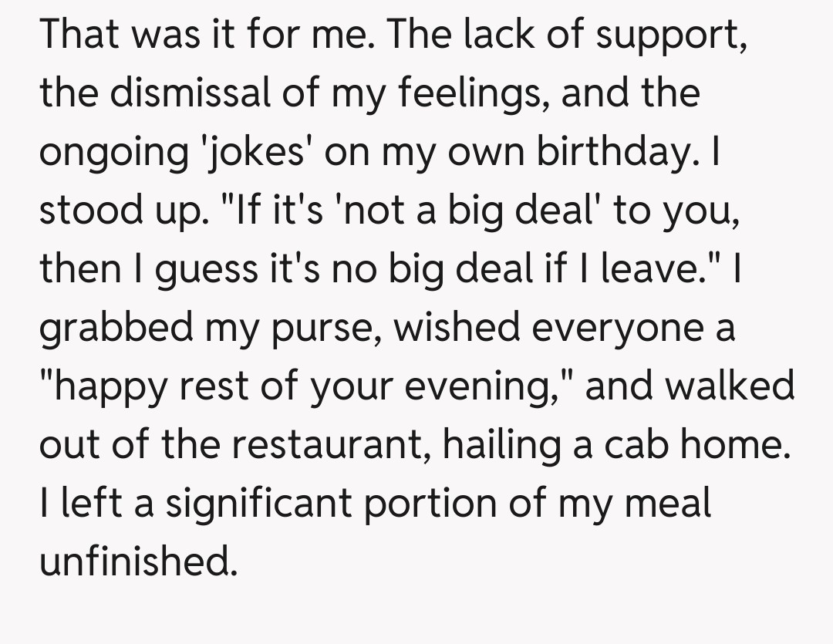Click the word "grabbed"
Viewport: 833px width, 644px height.
coord(116,328)
